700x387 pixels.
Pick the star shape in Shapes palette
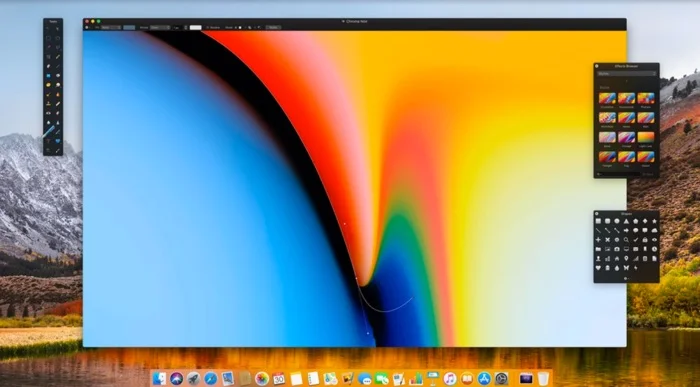coord(654,221)
